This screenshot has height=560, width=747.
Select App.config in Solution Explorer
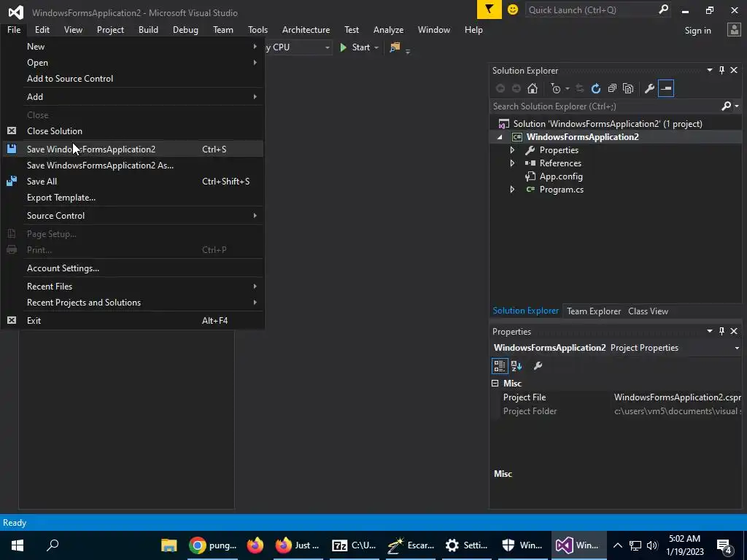(x=561, y=176)
